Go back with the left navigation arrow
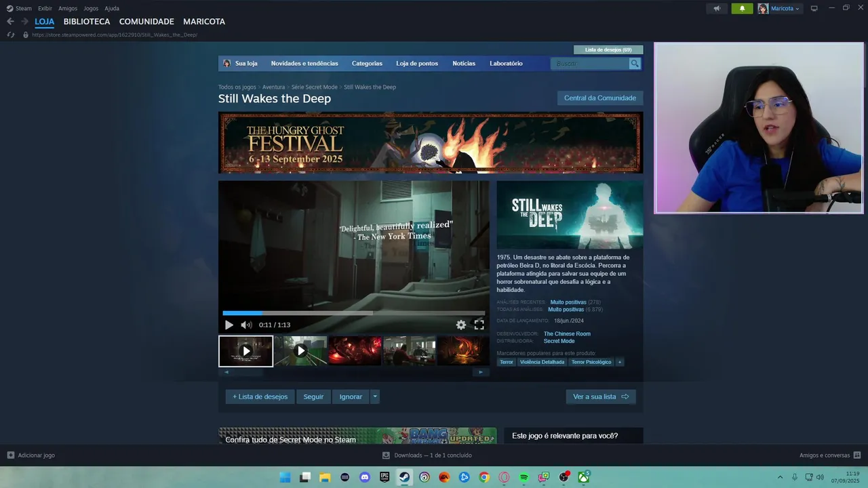 pyautogui.click(x=10, y=22)
